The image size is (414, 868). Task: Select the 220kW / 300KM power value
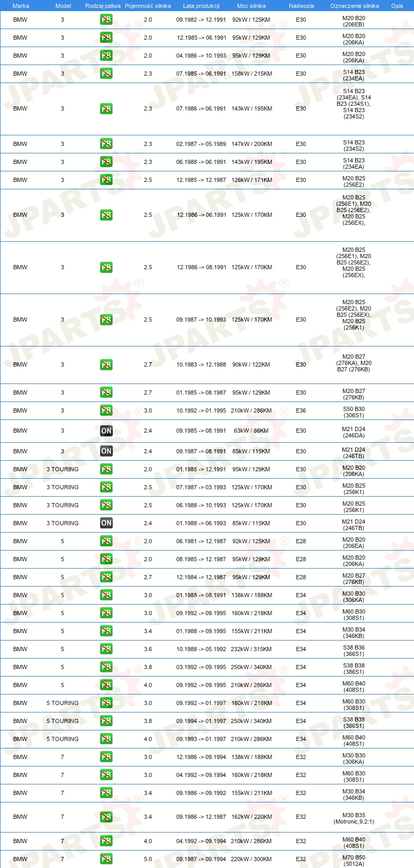tap(251, 859)
